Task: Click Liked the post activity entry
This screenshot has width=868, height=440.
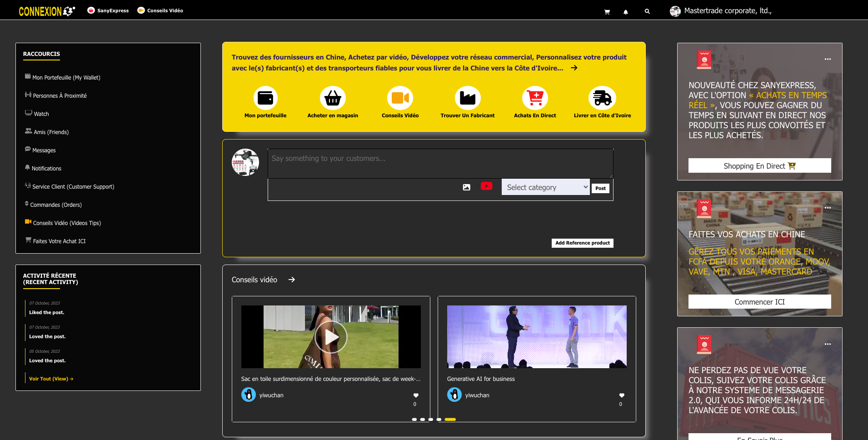Action: click(47, 312)
